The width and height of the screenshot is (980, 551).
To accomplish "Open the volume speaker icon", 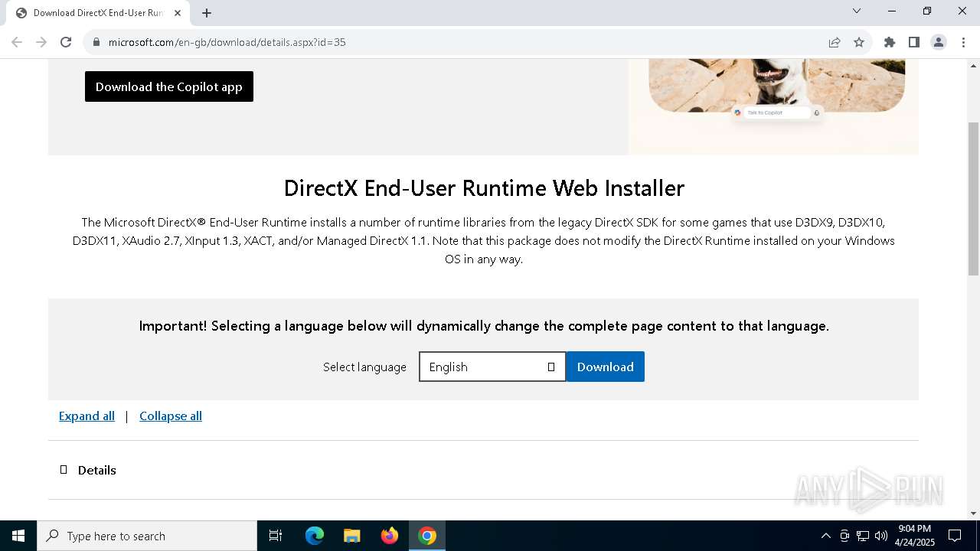I will coord(881,536).
